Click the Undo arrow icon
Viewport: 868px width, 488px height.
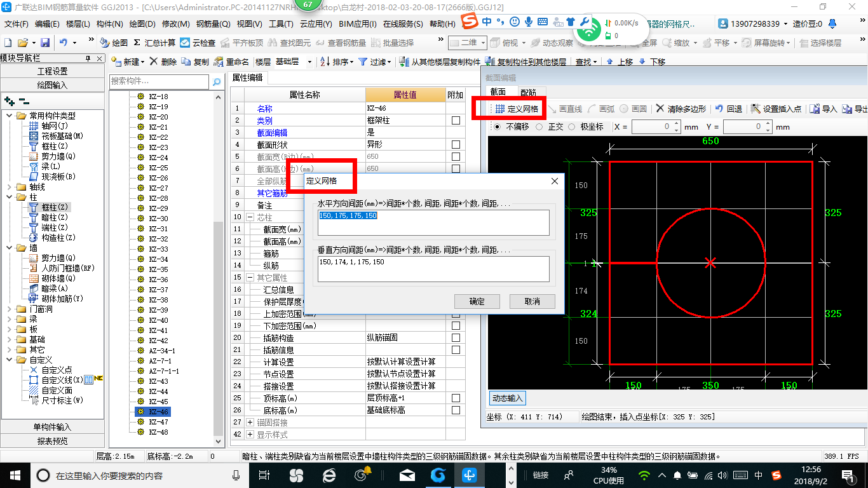[x=64, y=43]
